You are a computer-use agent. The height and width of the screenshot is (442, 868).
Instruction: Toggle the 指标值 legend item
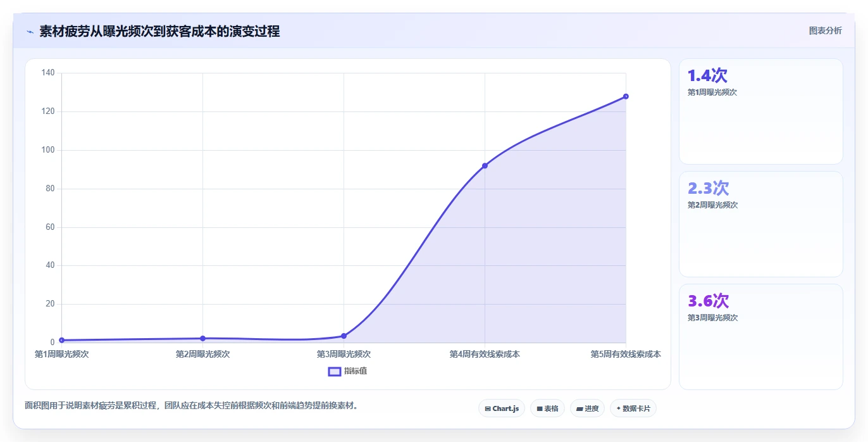point(347,371)
